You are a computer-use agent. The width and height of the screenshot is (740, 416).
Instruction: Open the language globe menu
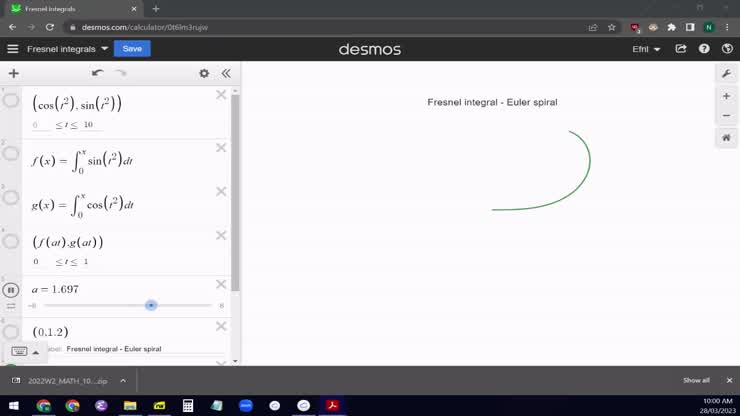click(726, 49)
